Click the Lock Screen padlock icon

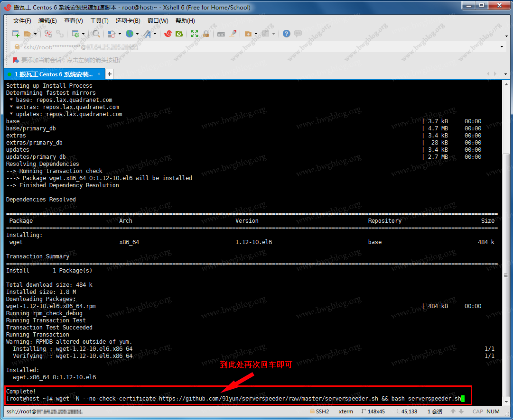click(x=206, y=34)
